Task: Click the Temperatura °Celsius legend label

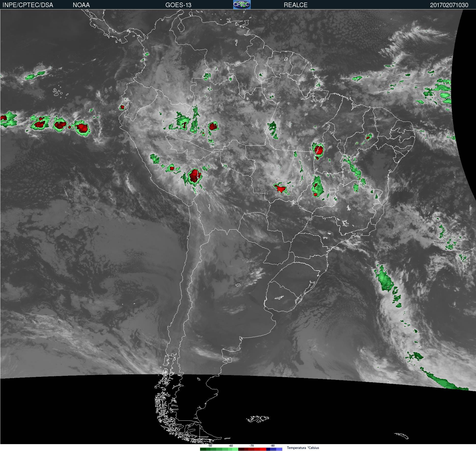Action: (303, 448)
